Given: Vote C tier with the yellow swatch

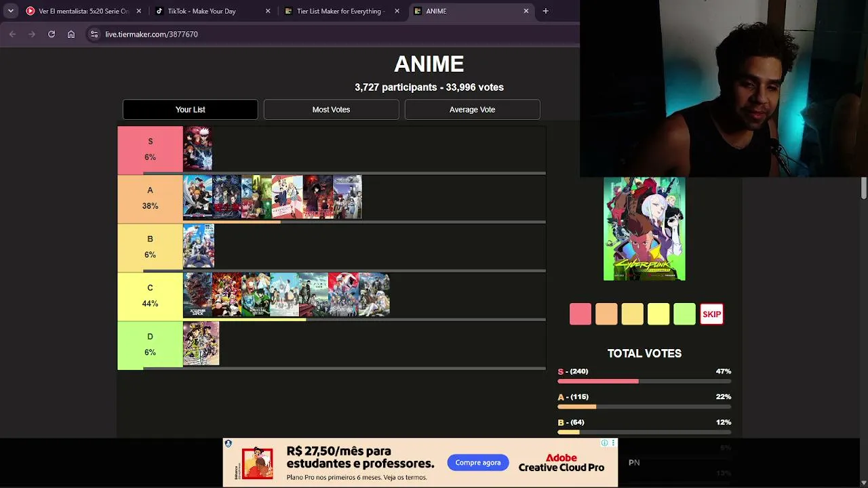Looking at the screenshot, I should 658,314.
